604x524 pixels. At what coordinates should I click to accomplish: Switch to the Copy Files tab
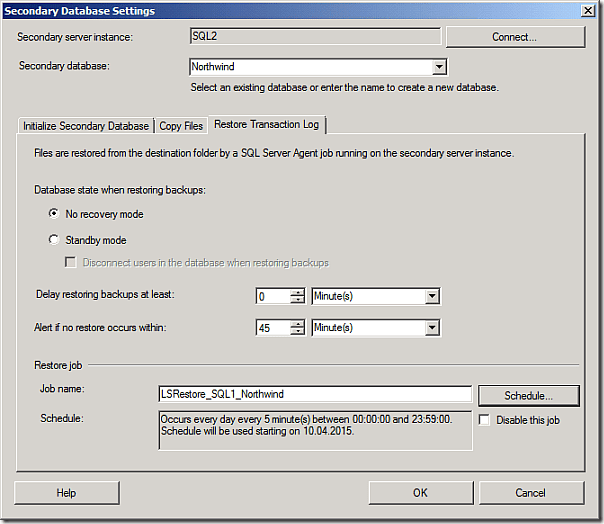pyautogui.click(x=181, y=126)
